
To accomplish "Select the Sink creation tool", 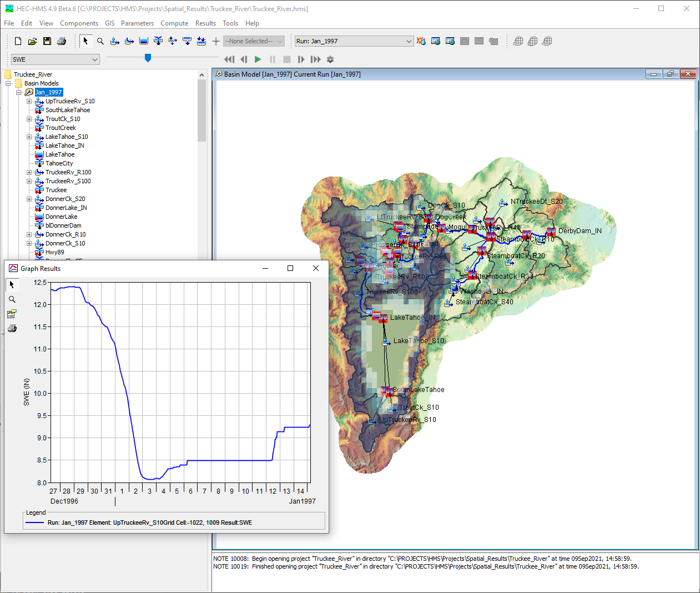I will point(202,41).
